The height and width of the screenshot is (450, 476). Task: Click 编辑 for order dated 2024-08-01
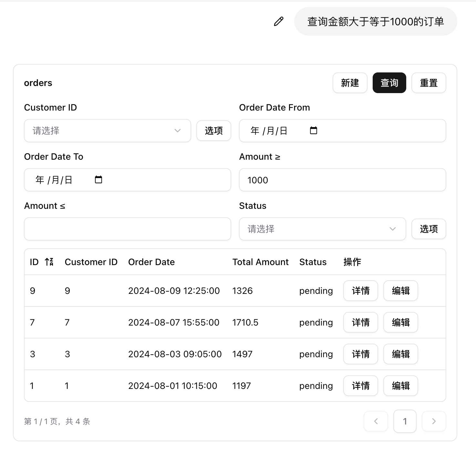[x=400, y=386]
